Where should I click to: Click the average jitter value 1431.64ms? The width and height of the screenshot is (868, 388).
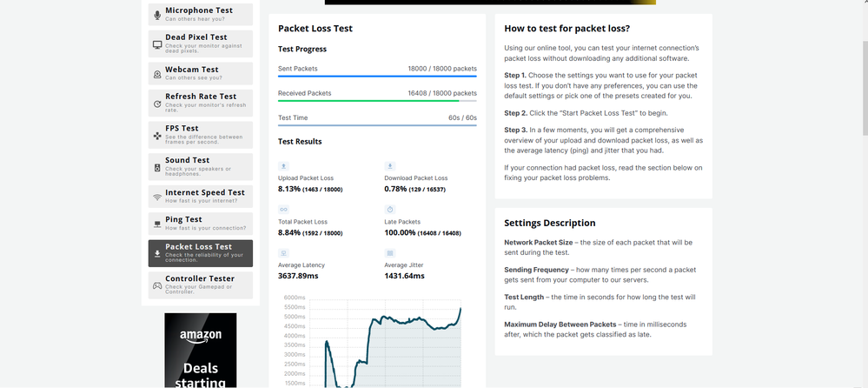(x=404, y=276)
